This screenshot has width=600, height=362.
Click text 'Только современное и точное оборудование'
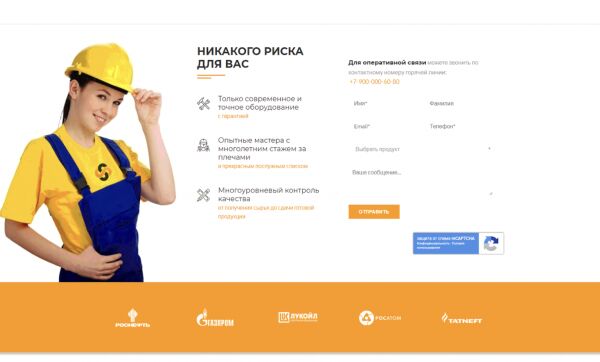point(260,103)
